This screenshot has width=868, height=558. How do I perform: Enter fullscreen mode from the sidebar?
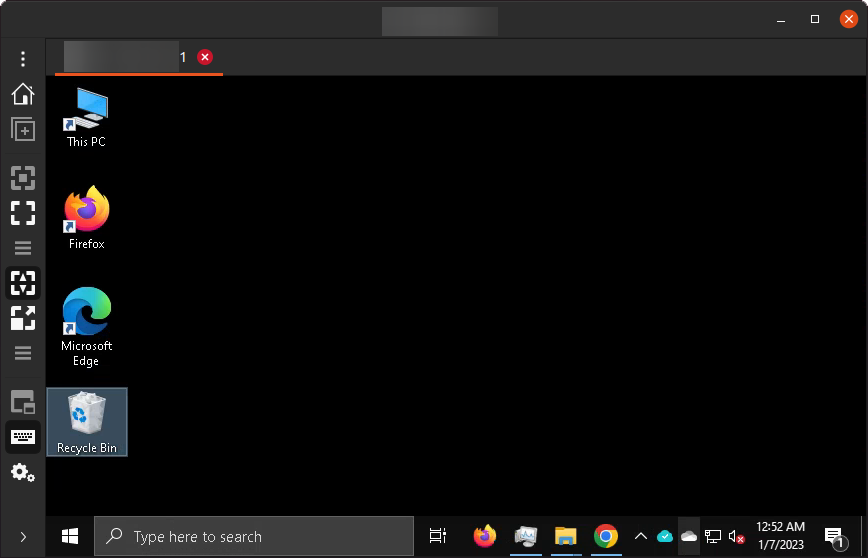coord(23,213)
